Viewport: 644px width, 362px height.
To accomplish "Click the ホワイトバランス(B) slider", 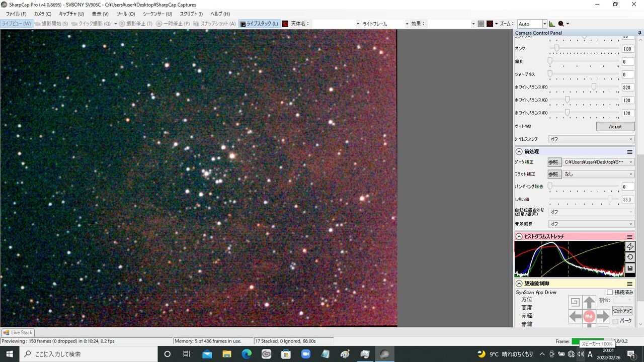I will (584, 113).
